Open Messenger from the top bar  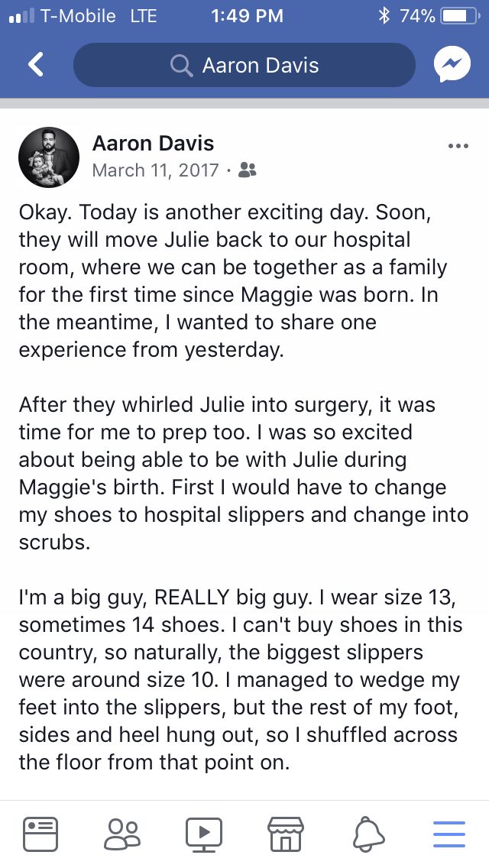(x=452, y=65)
